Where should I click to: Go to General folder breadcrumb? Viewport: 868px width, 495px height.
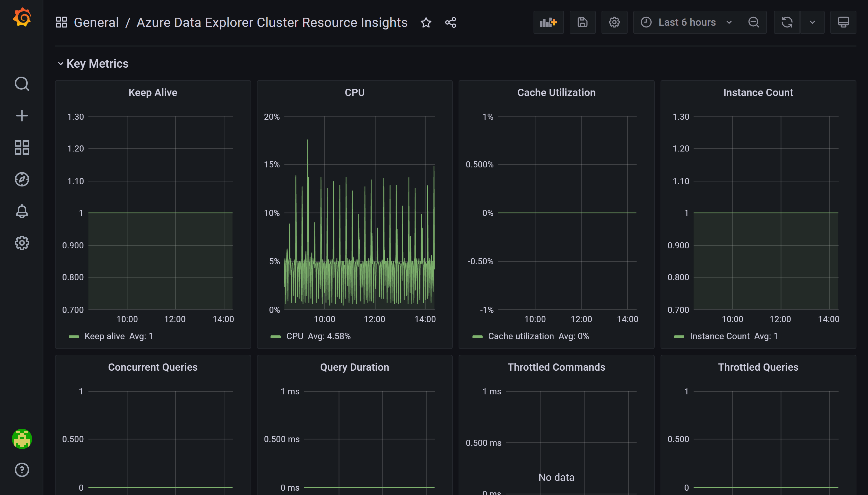point(96,23)
